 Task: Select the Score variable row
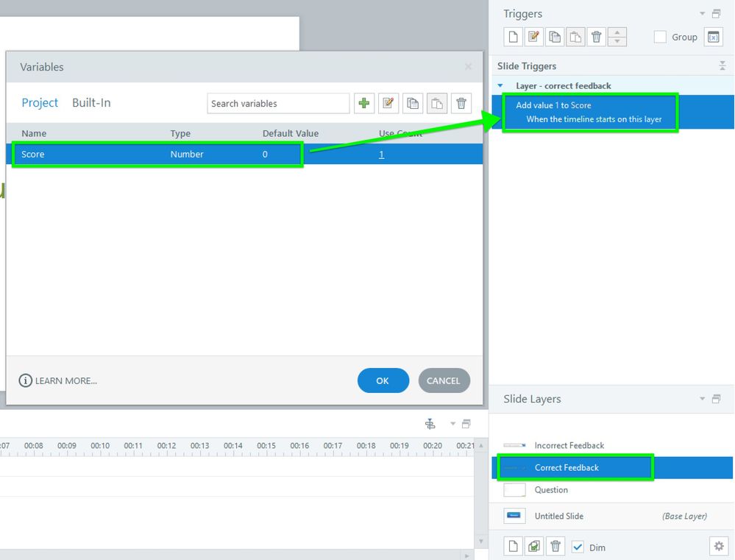pos(244,154)
